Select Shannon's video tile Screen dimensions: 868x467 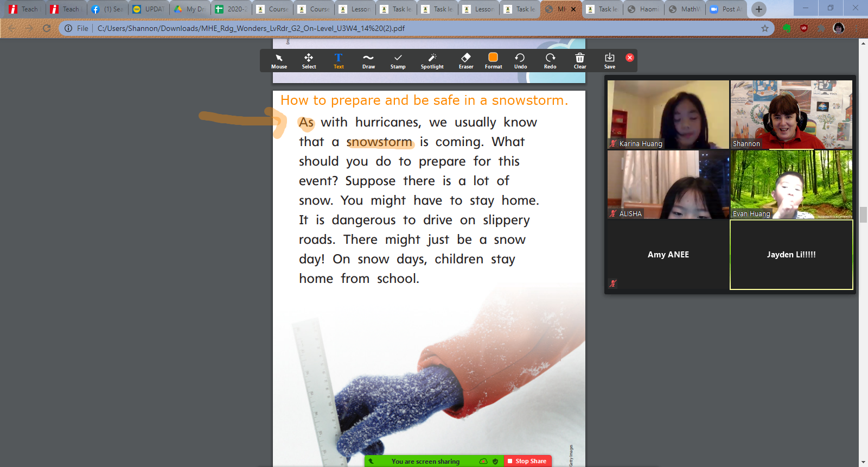coord(792,115)
